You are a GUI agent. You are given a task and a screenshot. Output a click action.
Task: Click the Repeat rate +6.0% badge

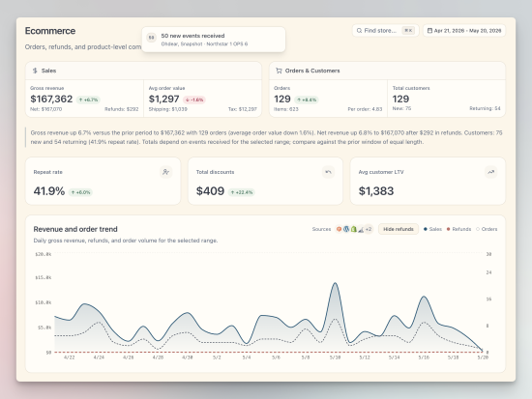[x=80, y=192]
